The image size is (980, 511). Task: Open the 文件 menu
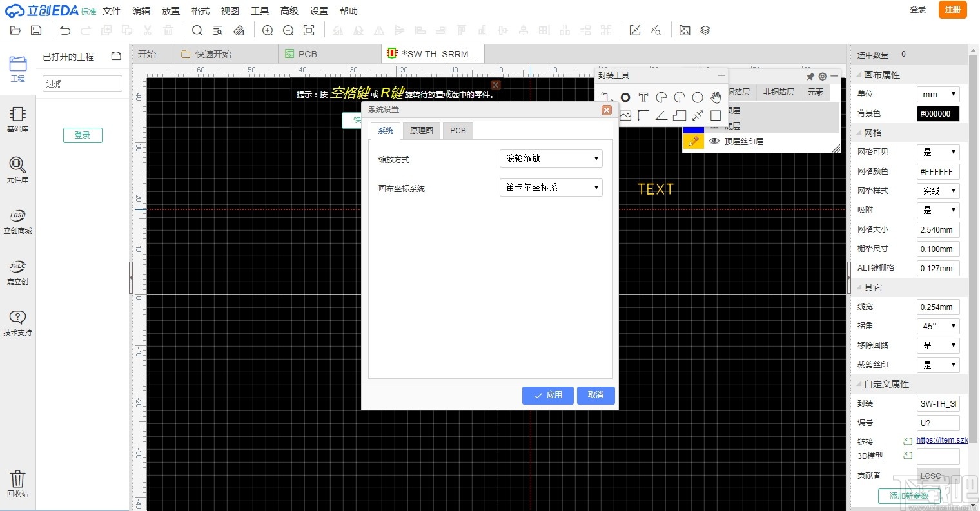(112, 11)
